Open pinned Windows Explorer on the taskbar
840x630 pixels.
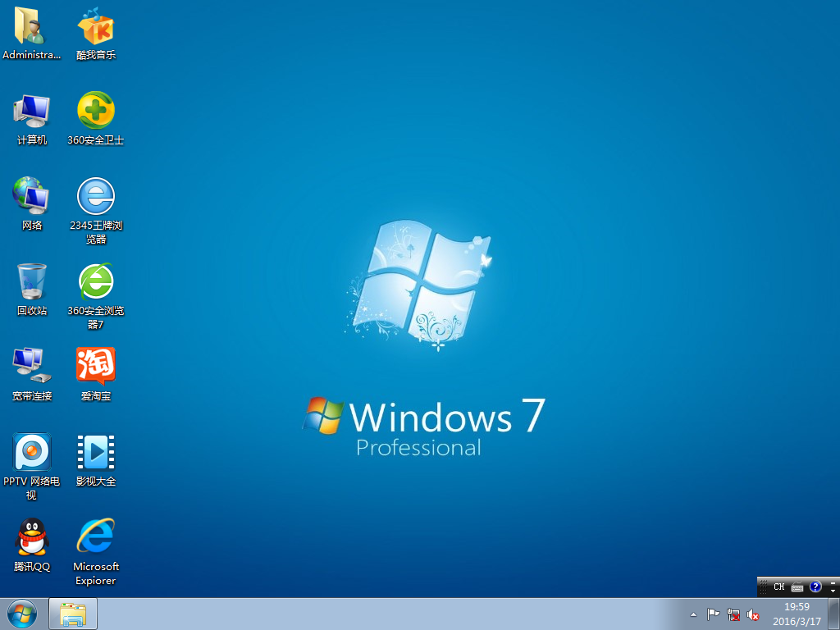coord(73,614)
